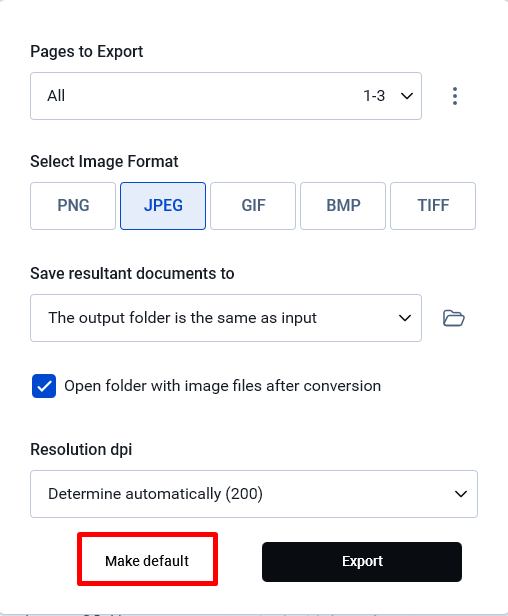Image resolution: width=508 pixels, height=616 pixels.
Task: Select the JPEG image format
Action: (163, 206)
